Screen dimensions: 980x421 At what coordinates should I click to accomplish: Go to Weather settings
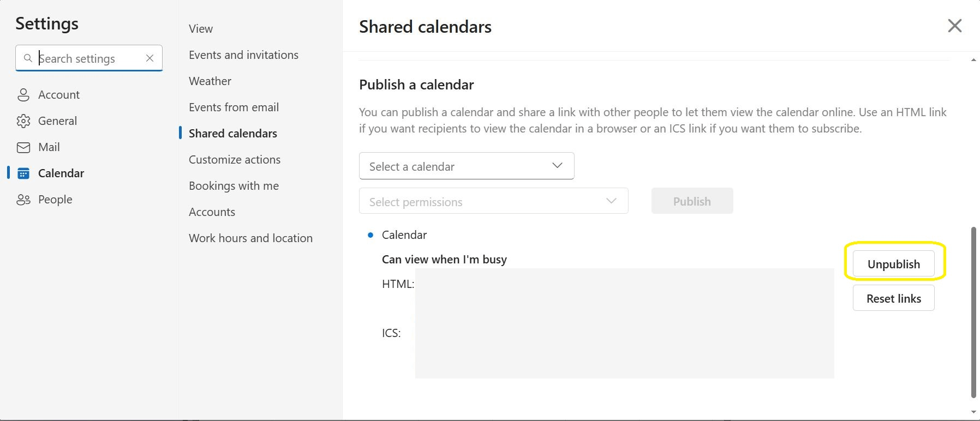point(210,81)
